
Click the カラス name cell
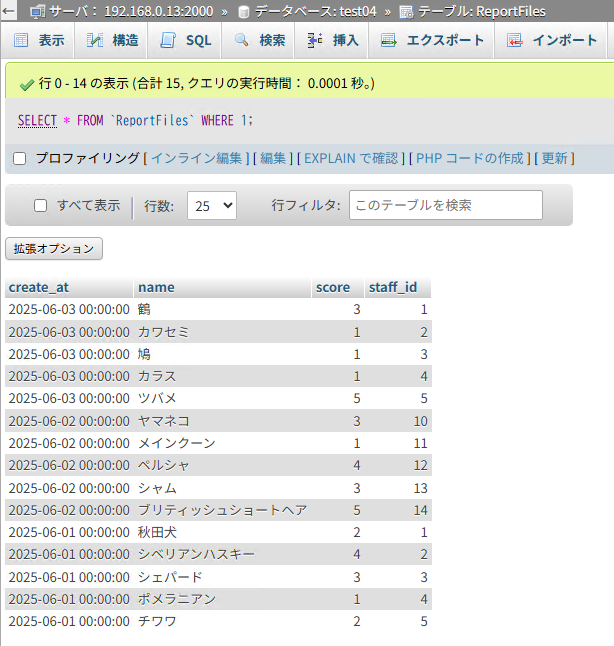click(x=222, y=376)
